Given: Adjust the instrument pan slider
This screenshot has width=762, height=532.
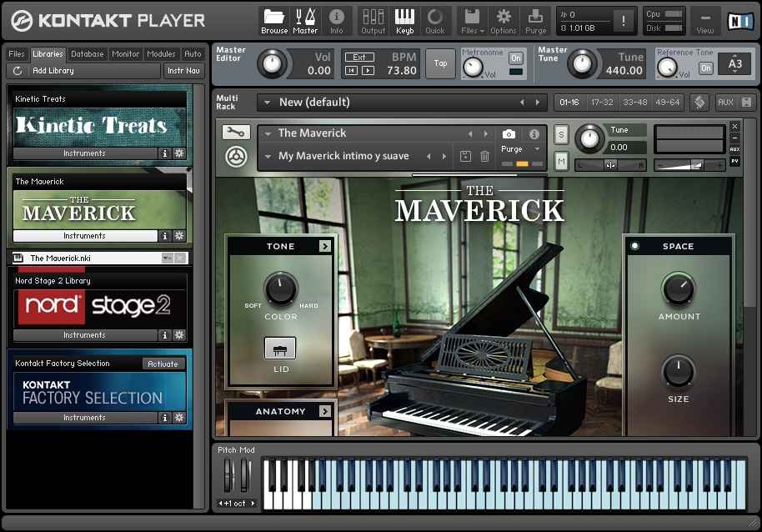Looking at the screenshot, I should click(x=610, y=165).
